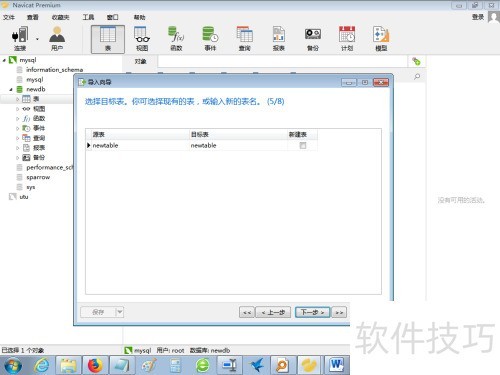Open the Model toolbar icon
Screen dimensions: 500x375
point(381,39)
